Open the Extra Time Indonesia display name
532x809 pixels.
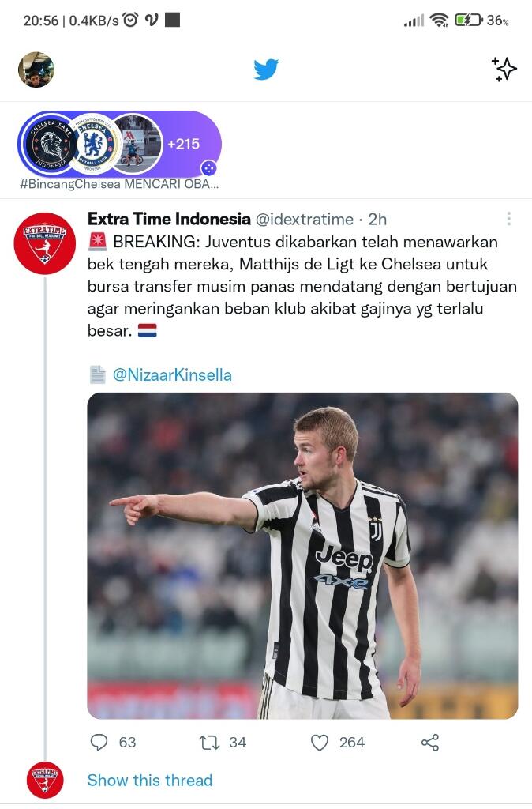click(169, 219)
